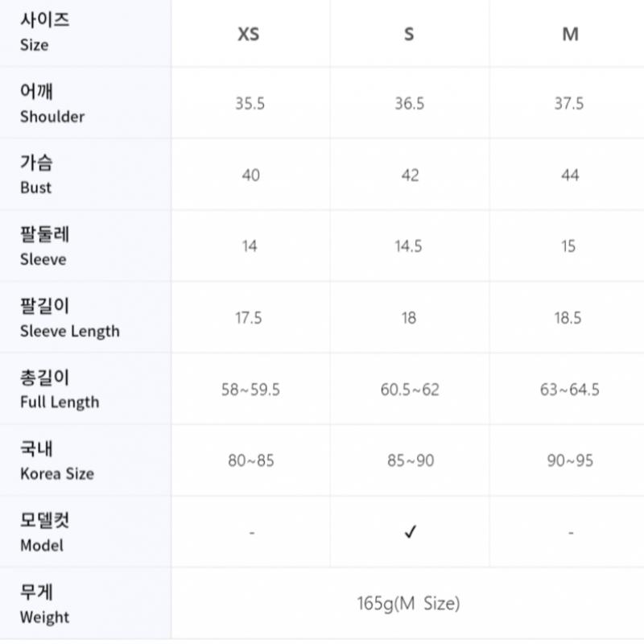Click sleeve value 15 for M
Image resolution: width=644 pixels, height=644 pixels.
(x=569, y=246)
